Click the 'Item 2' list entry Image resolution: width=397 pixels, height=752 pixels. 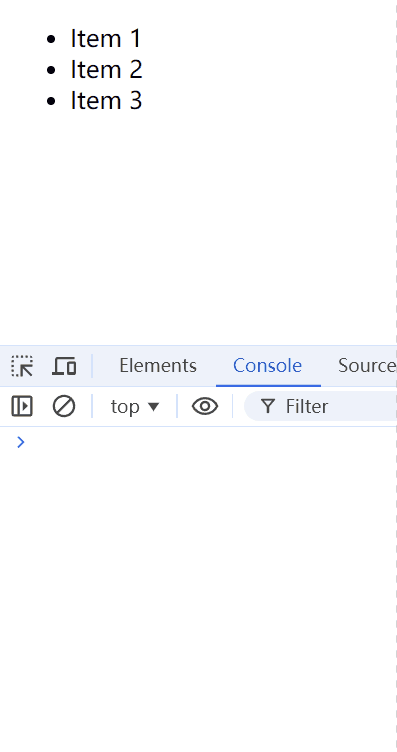[x=106, y=70]
